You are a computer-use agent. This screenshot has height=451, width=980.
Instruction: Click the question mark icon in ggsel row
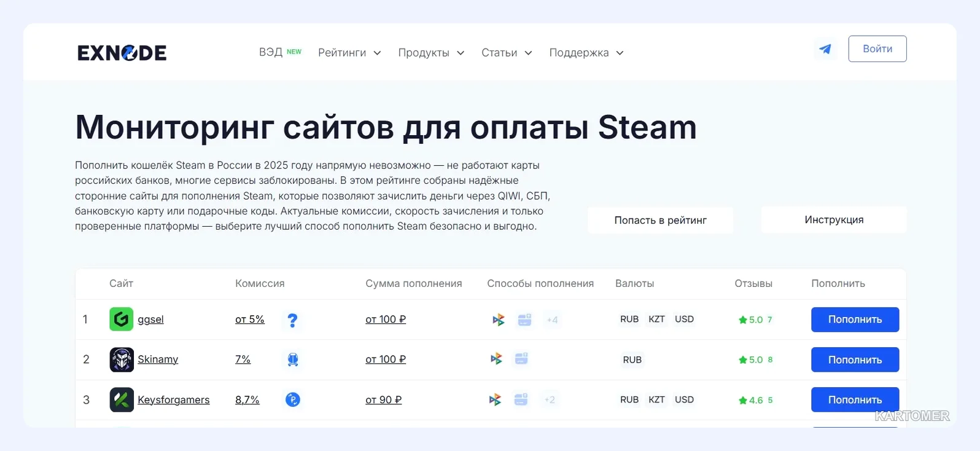point(293,320)
